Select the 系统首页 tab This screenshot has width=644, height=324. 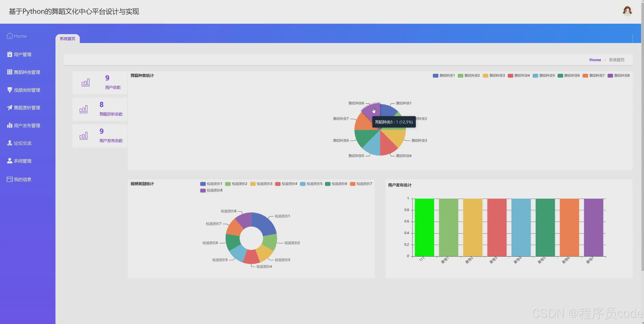tap(68, 39)
